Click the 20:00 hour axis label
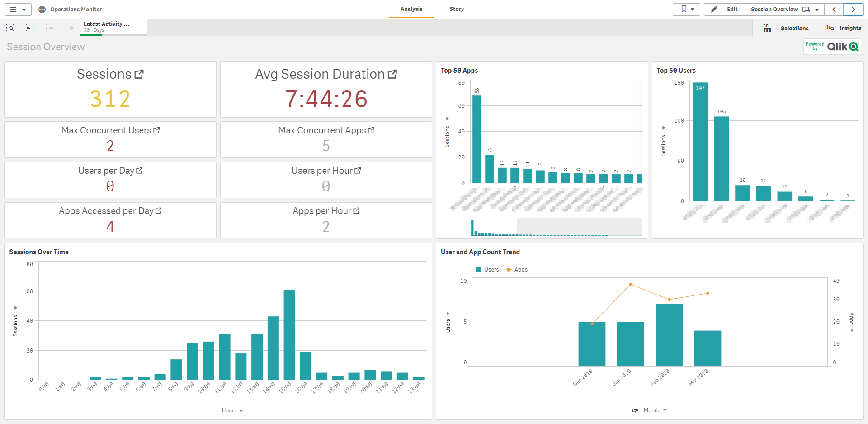This screenshot has width=868, height=424. (366, 388)
